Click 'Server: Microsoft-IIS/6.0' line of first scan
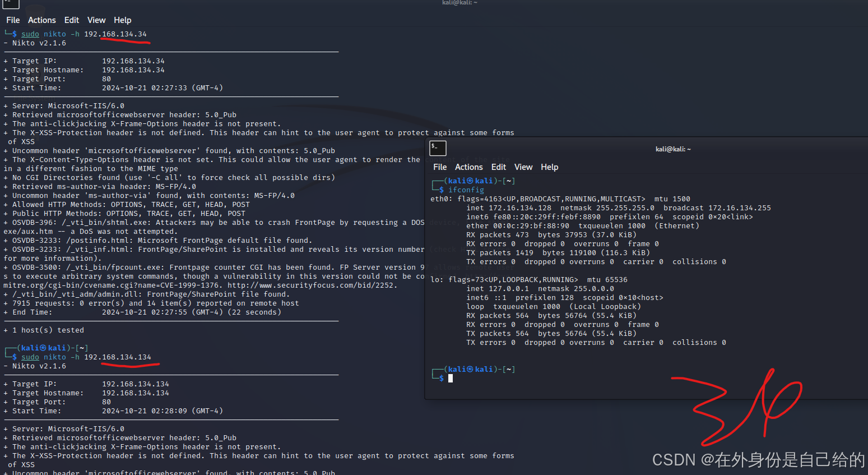The height and width of the screenshot is (475, 868). [x=64, y=106]
